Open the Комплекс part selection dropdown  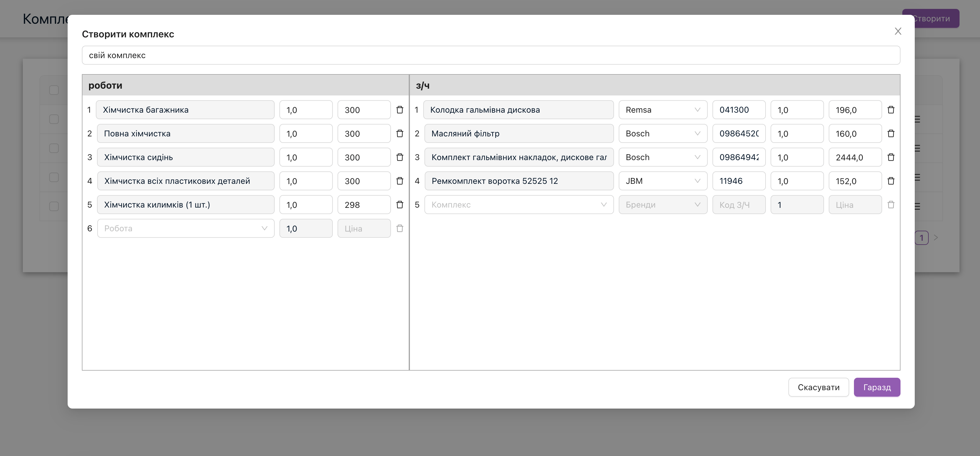tap(518, 205)
